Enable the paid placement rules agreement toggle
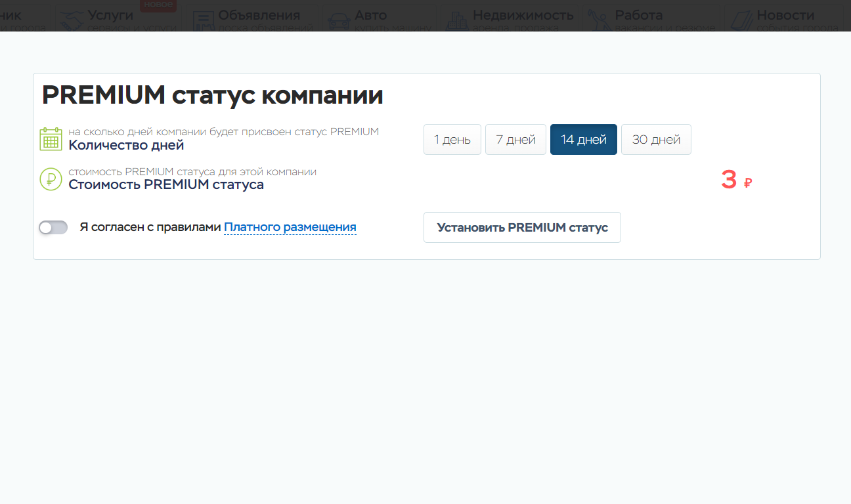Viewport: 851px width, 504px height. [x=53, y=228]
